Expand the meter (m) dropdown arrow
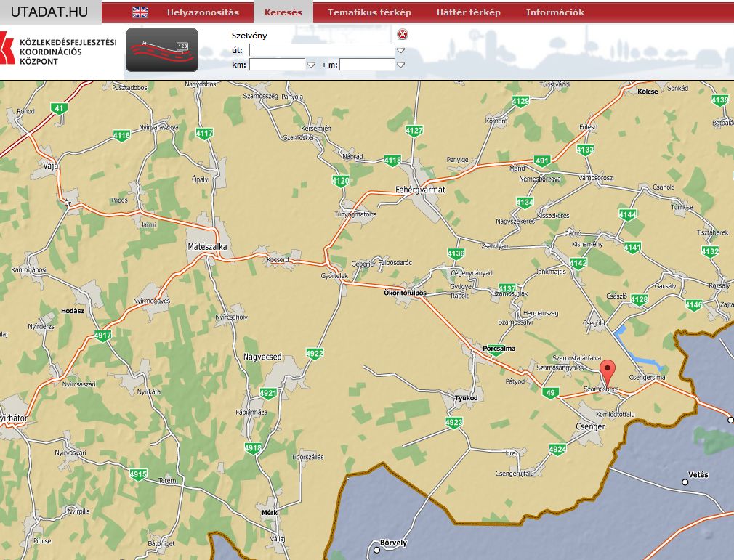 (400, 65)
